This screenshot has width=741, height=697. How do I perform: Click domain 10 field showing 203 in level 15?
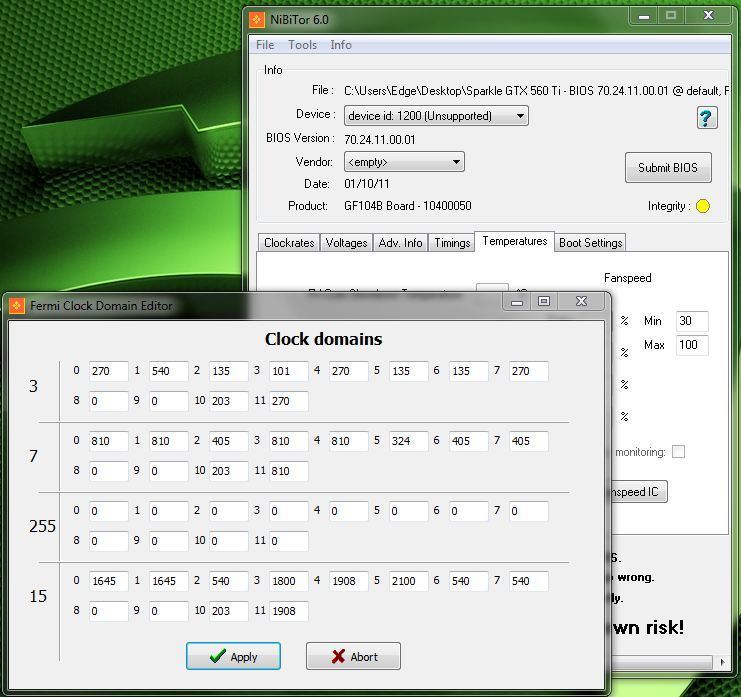(x=229, y=611)
